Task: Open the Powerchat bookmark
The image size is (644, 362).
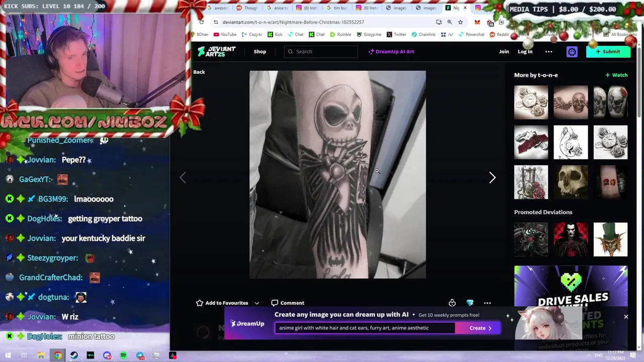Action: 471,35
